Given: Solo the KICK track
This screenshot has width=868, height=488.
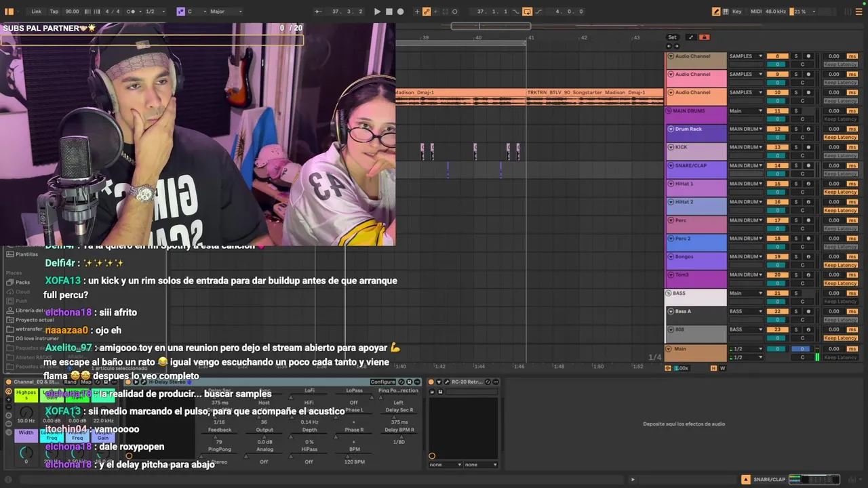Looking at the screenshot, I should click(796, 147).
